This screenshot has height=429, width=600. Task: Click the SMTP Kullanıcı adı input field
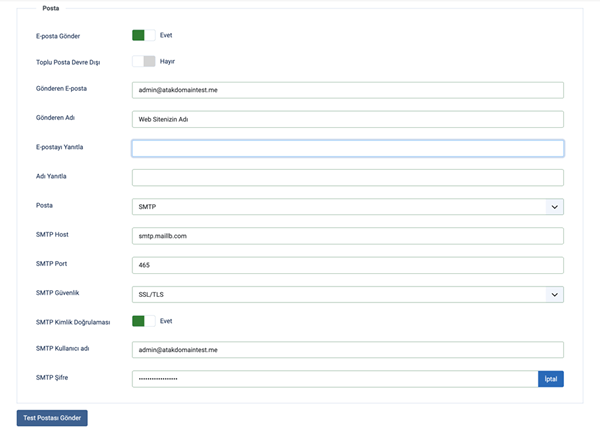coord(347,350)
